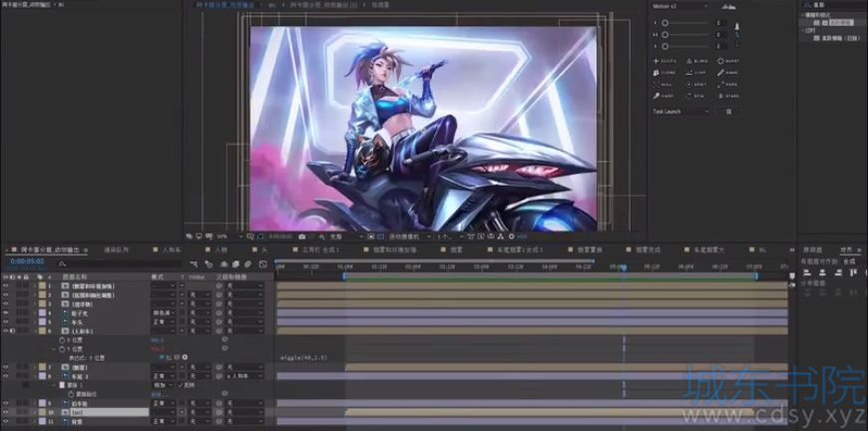Hide layer 7 using its eye icon
This screenshot has width=868, height=431.
[x=6, y=367]
